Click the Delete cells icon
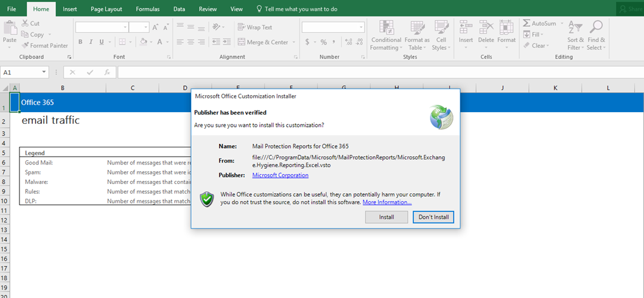Image resolution: width=644 pixels, height=298 pixels. 486,35
